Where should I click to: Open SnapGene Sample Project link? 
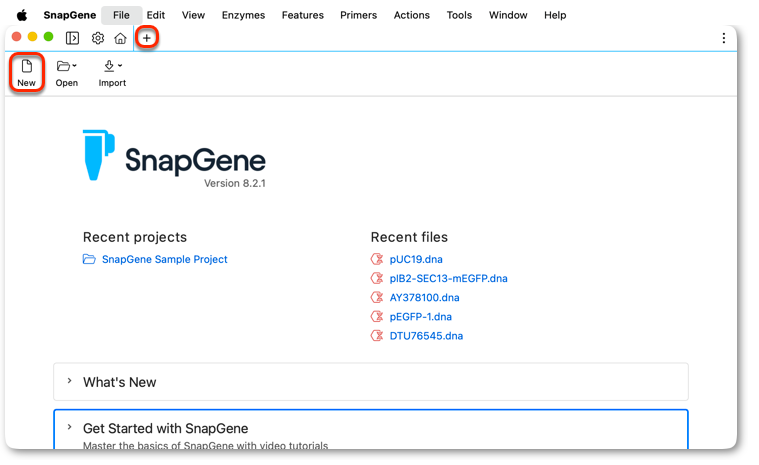click(165, 259)
